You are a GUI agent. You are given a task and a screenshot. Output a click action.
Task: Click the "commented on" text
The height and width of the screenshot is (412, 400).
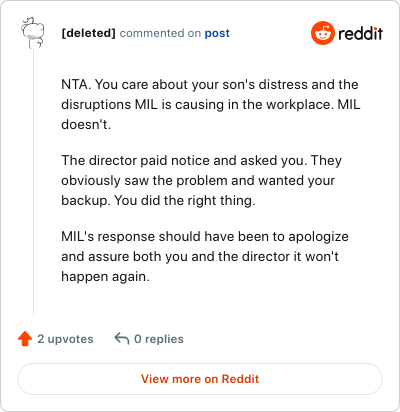[160, 33]
